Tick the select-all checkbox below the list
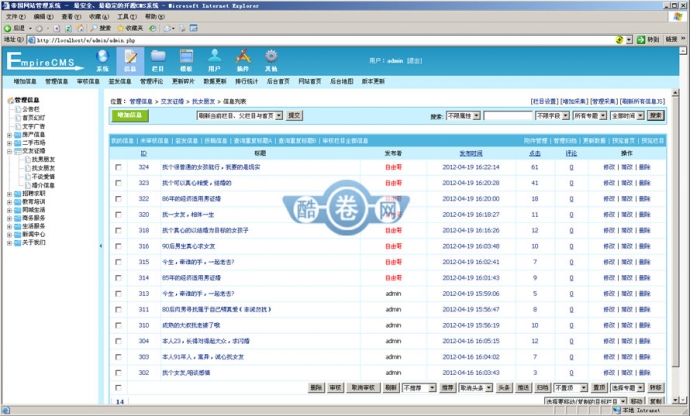 118,388
